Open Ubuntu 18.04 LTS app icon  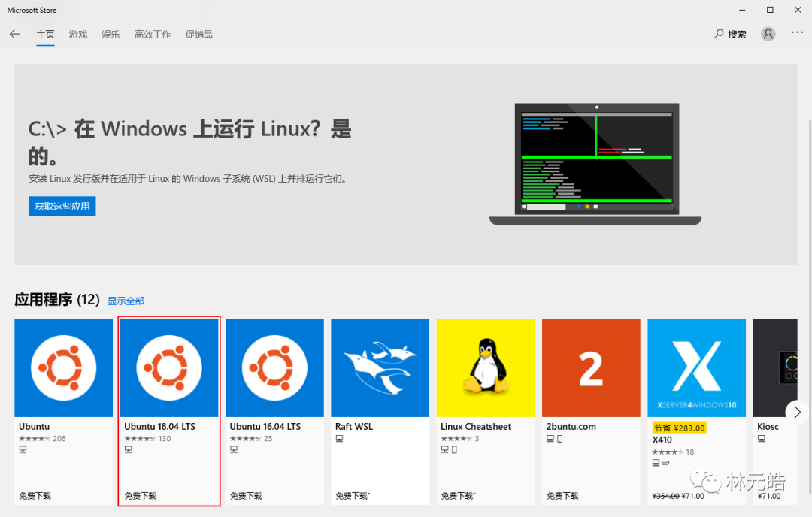tap(169, 367)
